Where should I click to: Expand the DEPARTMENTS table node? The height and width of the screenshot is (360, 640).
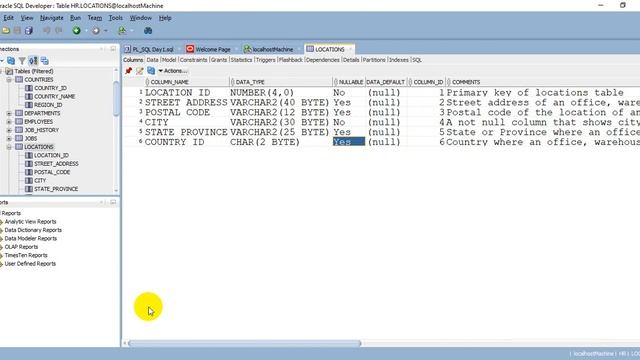pyautogui.click(x=9, y=113)
